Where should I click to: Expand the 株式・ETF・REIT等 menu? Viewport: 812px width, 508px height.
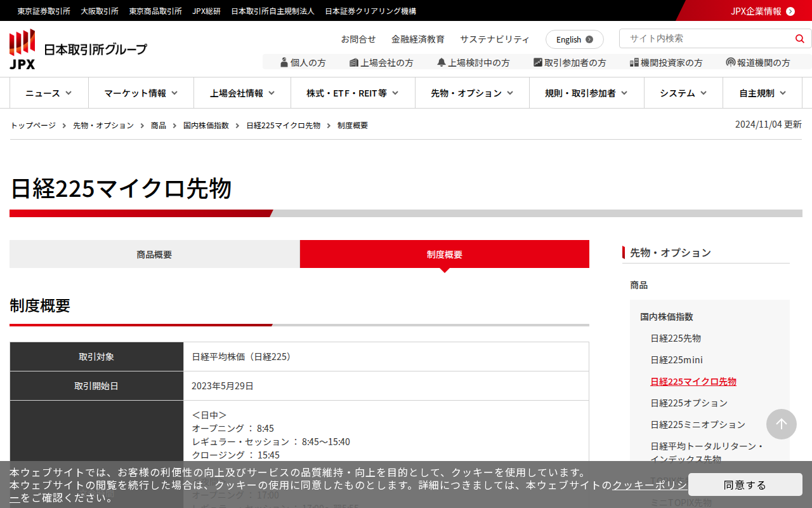coord(353,93)
